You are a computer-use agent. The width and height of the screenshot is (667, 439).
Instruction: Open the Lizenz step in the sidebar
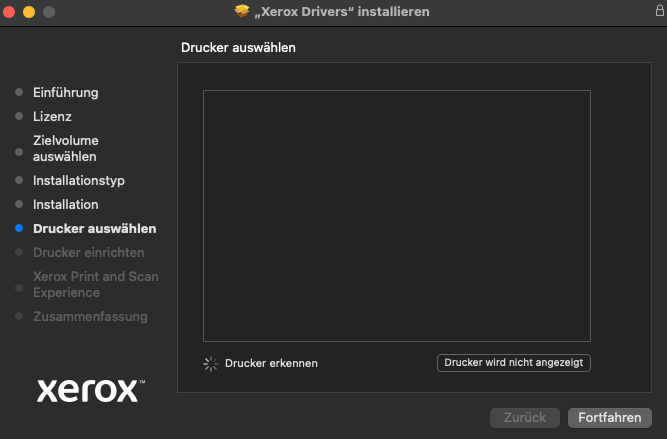(52, 116)
